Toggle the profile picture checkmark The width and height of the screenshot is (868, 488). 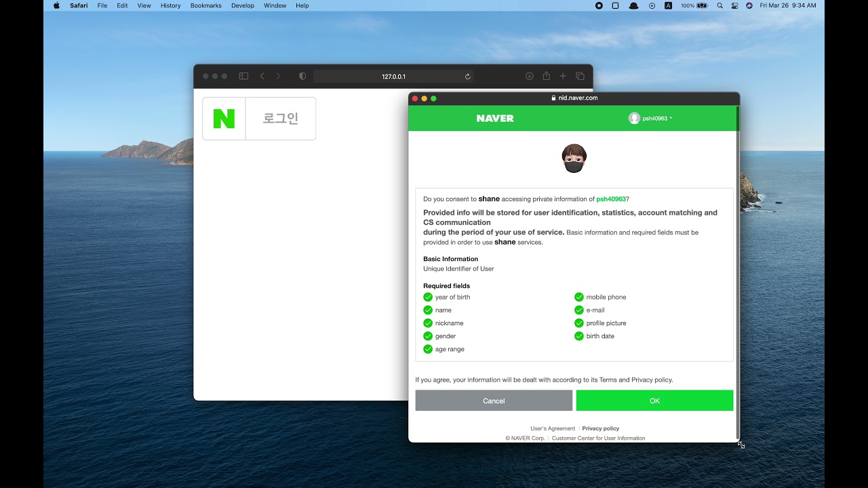579,323
